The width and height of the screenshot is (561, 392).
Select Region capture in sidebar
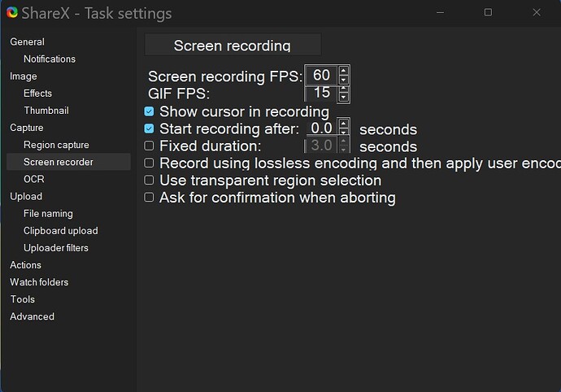[56, 145]
